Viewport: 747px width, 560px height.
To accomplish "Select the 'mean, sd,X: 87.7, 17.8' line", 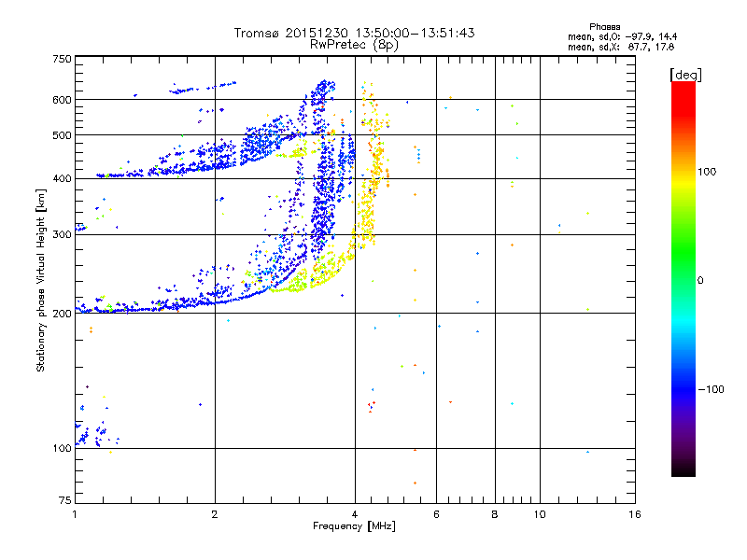I will click(621, 47).
